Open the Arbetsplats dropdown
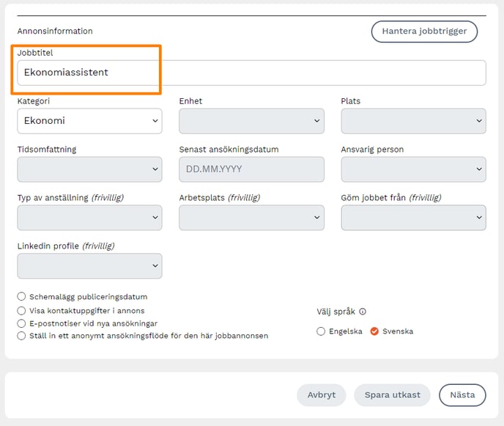The image size is (504, 426). tap(251, 218)
